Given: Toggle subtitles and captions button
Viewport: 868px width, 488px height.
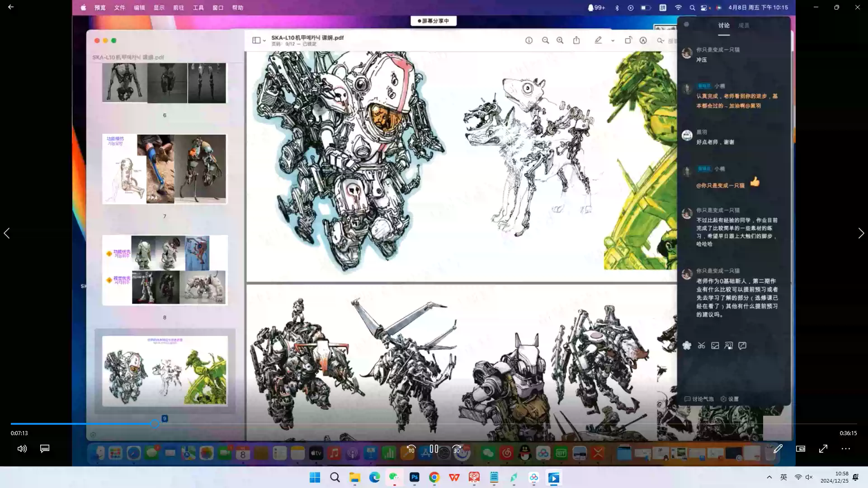Looking at the screenshot, I should pos(44,449).
